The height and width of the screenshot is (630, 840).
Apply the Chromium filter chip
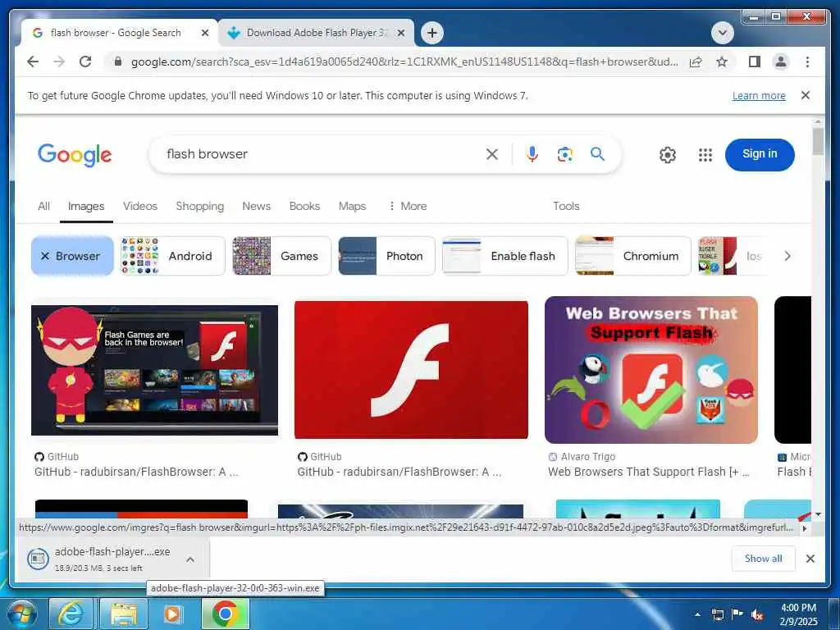(633, 256)
